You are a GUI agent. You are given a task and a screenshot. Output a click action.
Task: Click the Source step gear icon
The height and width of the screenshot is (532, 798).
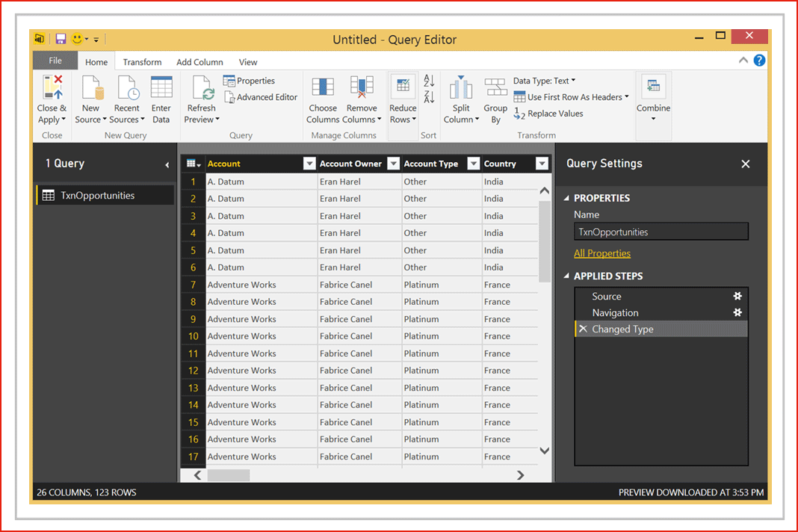tap(737, 297)
